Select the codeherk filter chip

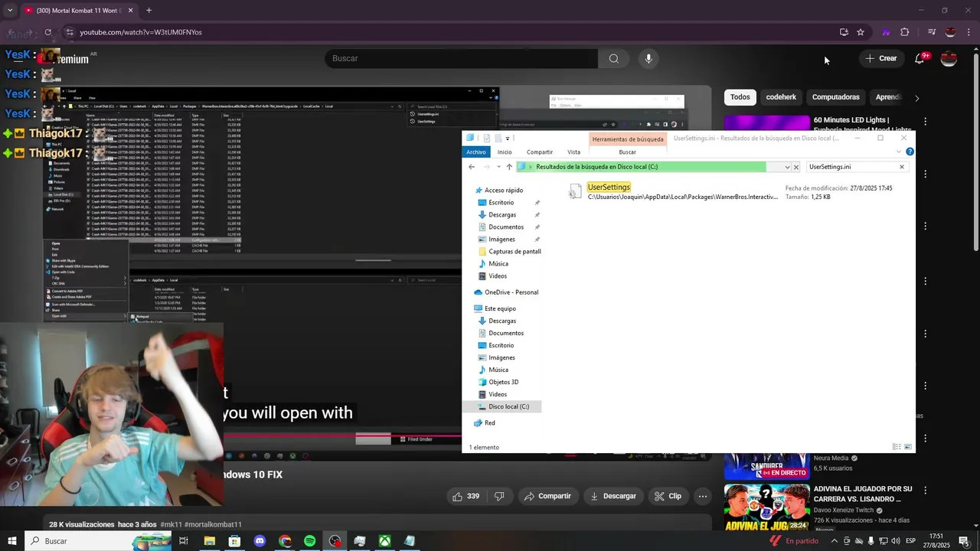(x=781, y=97)
